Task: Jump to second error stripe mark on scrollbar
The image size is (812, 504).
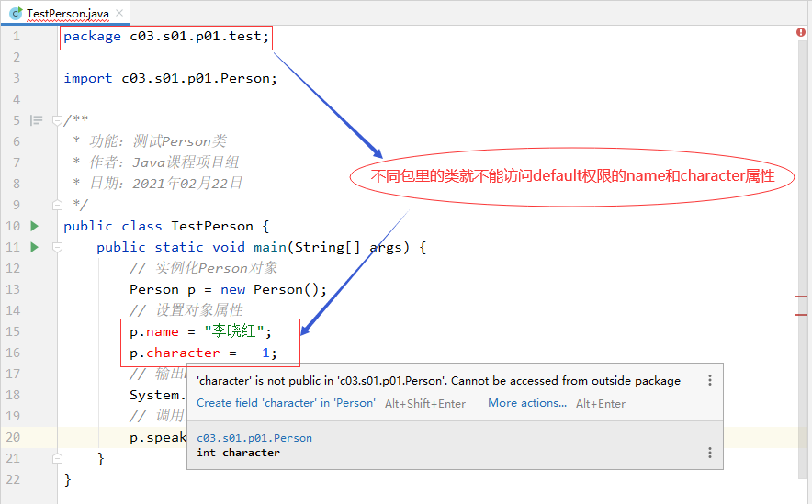Action: coord(801,315)
